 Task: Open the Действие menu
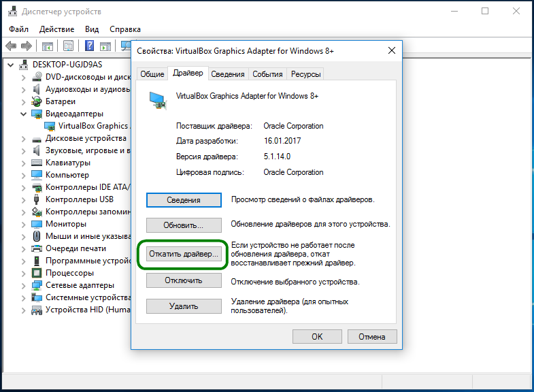[x=56, y=29]
